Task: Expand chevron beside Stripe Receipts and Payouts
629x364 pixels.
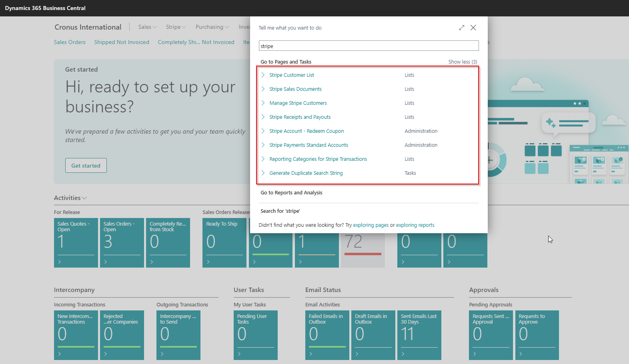Action: pos(263,117)
